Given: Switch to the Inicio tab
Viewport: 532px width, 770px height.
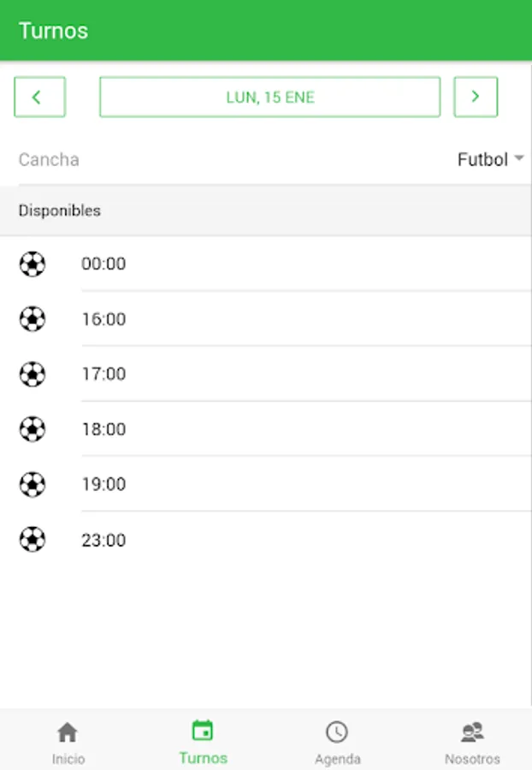Looking at the screenshot, I should pyautogui.click(x=68, y=743).
